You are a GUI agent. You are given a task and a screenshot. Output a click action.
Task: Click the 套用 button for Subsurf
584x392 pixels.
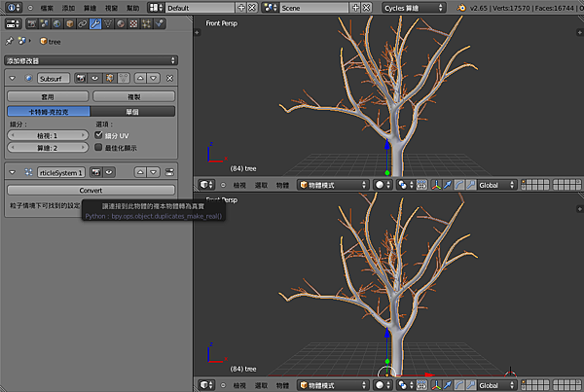pos(47,97)
